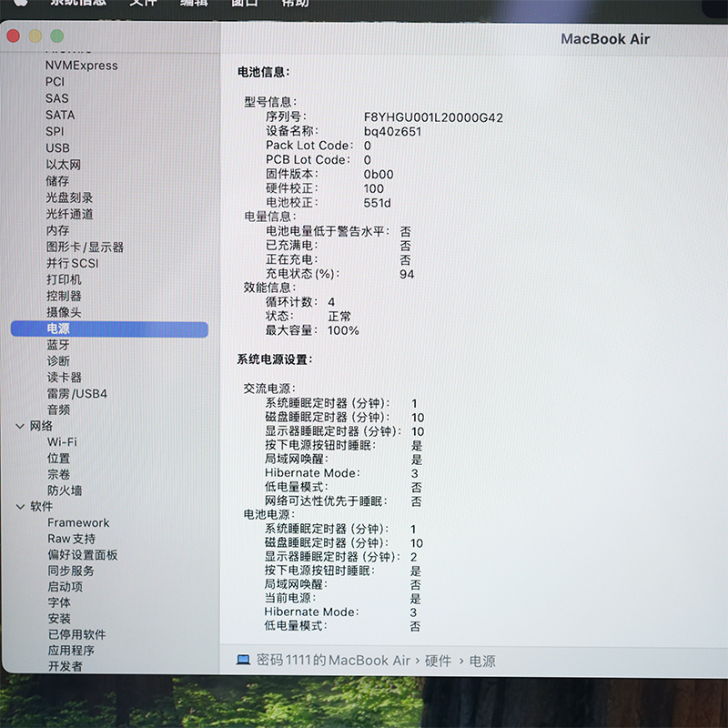This screenshot has width=728, height=728.
Task: Click the 当前电源 row in 电池电源
Action: click(x=342, y=598)
